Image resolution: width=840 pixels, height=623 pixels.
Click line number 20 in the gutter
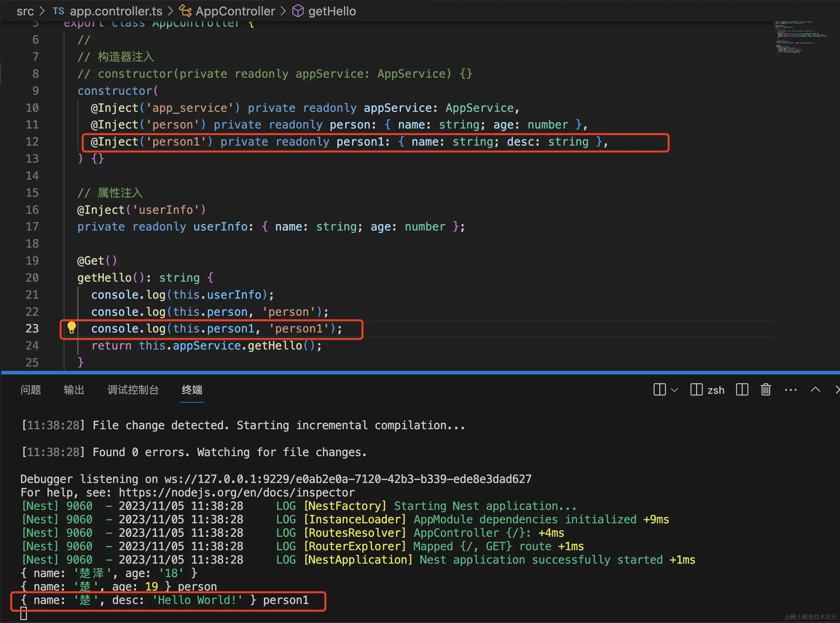point(32,277)
